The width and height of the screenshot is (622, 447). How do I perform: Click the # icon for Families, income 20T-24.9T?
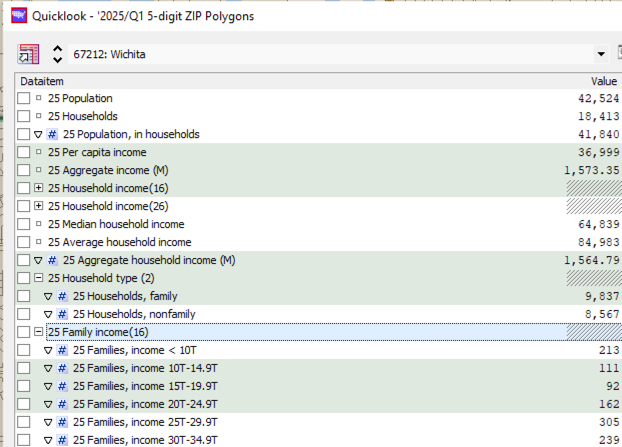(x=62, y=404)
